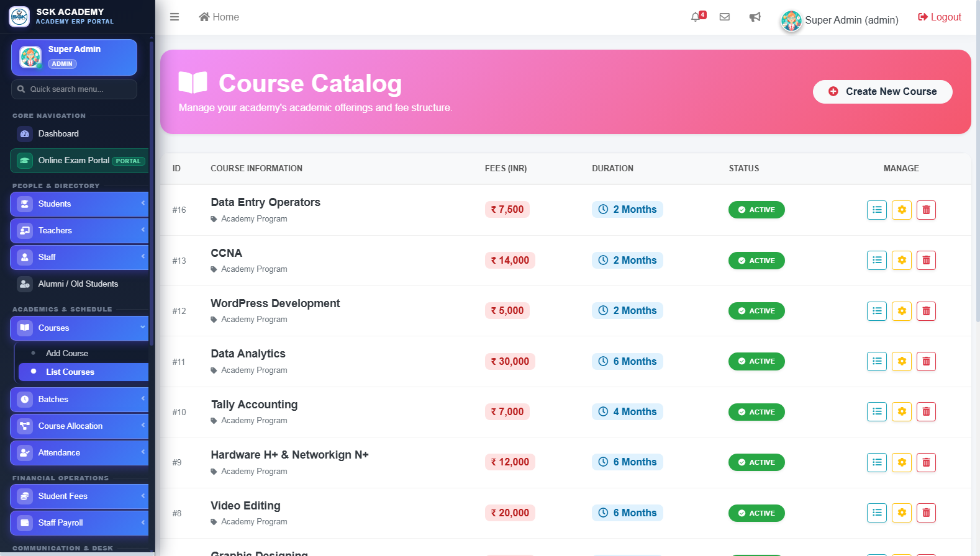Open settings for Video Editing course
Image resolution: width=980 pixels, height=556 pixels.
(x=902, y=513)
